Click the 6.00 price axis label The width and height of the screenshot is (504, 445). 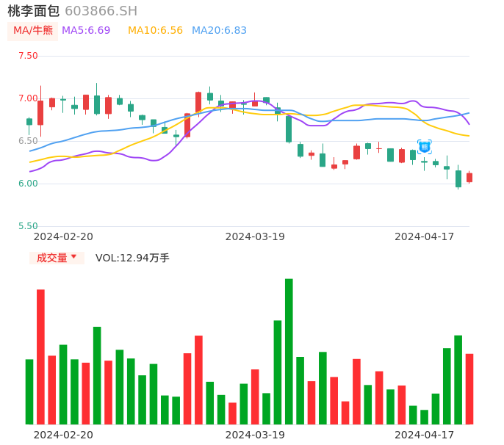point(28,184)
